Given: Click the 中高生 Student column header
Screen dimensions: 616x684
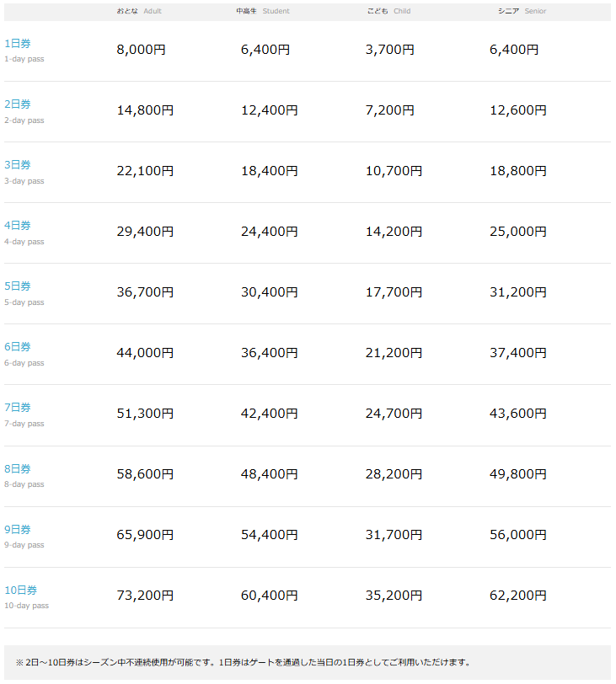Looking at the screenshot, I should click(263, 11).
